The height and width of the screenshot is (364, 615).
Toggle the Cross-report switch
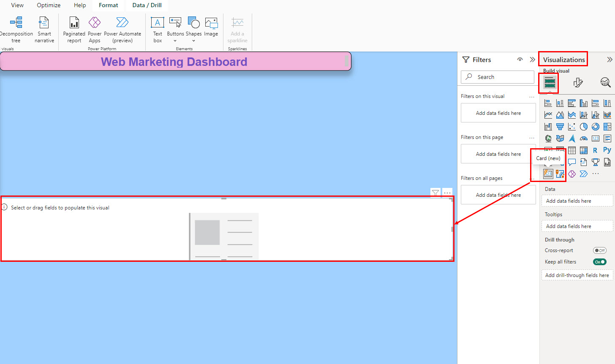click(600, 250)
